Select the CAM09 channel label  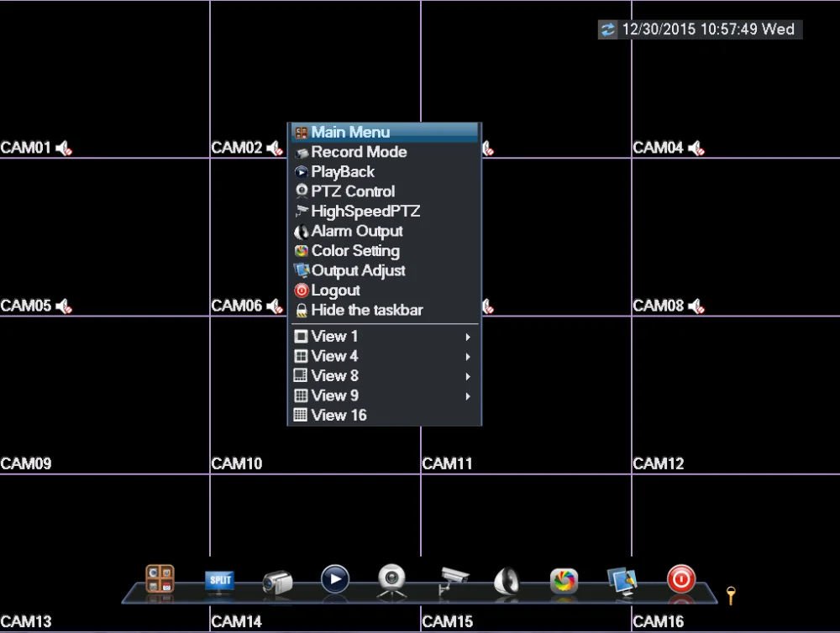(x=26, y=463)
